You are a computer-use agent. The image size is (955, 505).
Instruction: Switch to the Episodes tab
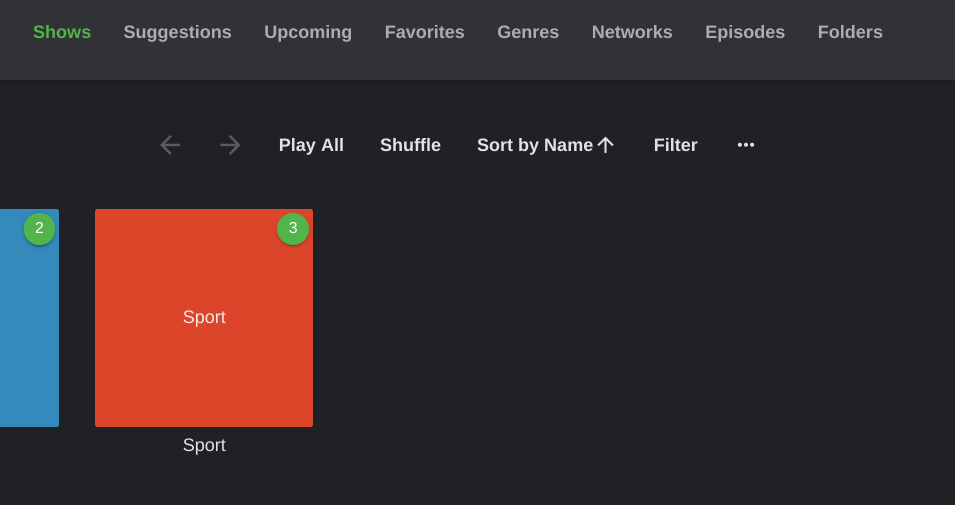click(x=745, y=32)
